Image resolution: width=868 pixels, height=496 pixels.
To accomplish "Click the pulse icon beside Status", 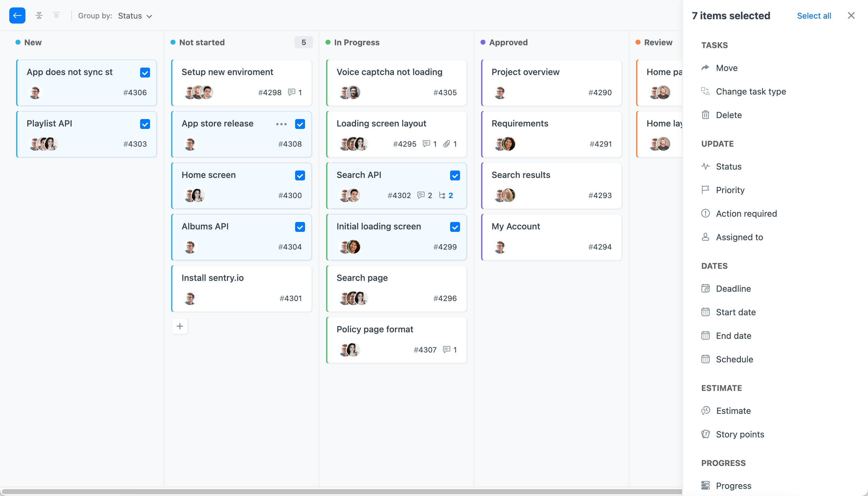I will click(706, 166).
